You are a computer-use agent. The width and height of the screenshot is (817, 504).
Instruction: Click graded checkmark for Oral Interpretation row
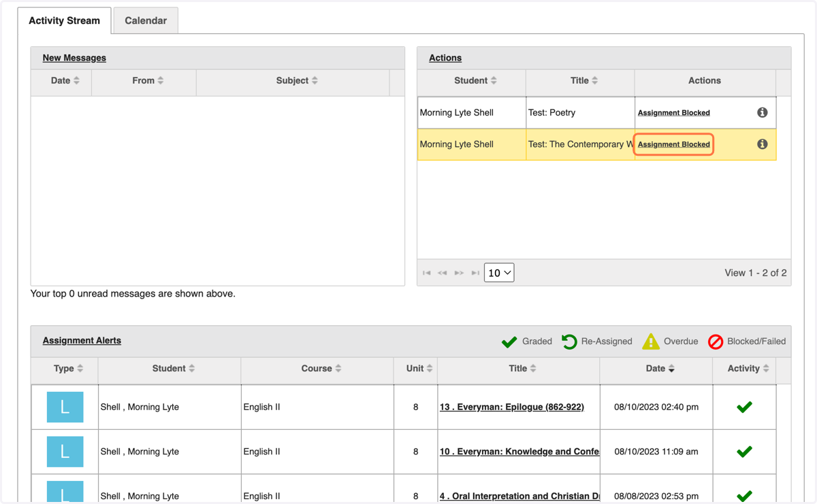coord(744,496)
